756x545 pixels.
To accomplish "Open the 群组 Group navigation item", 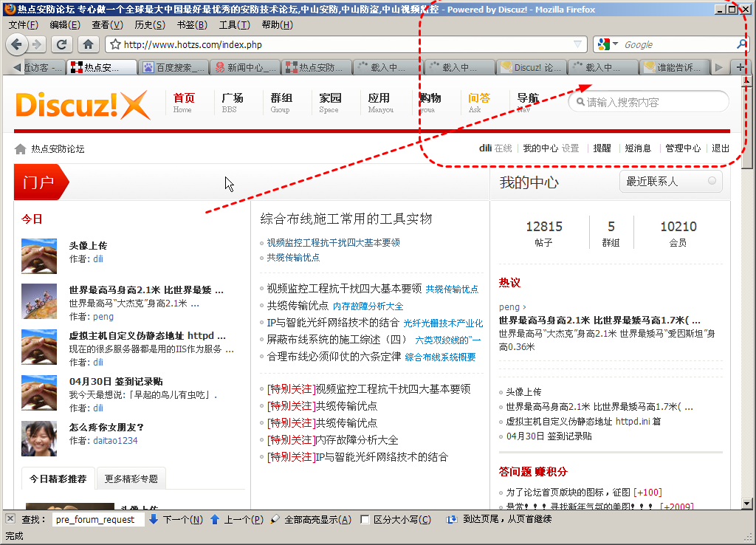I will click(x=281, y=102).
